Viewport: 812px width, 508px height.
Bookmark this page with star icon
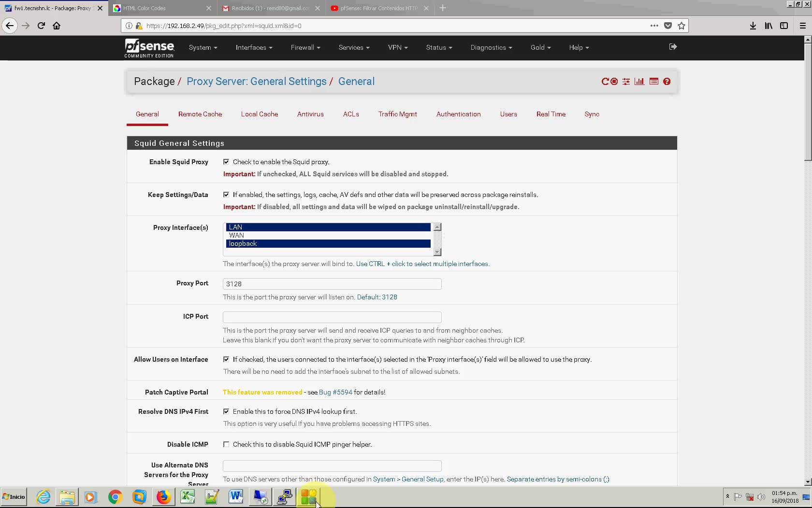coord(681,26)
